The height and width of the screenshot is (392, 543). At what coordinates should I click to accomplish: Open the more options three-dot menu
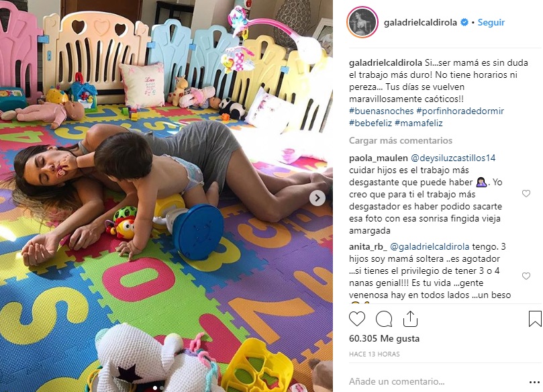(534, 383)
